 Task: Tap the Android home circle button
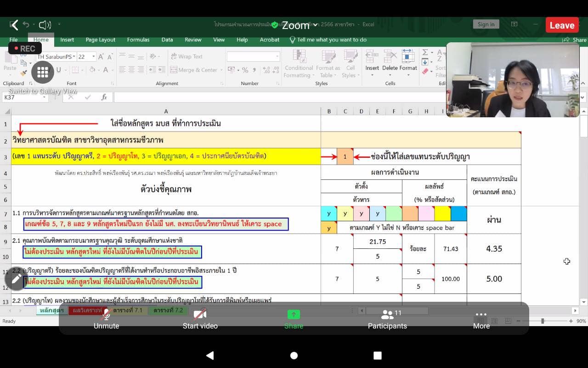(294, 355)
